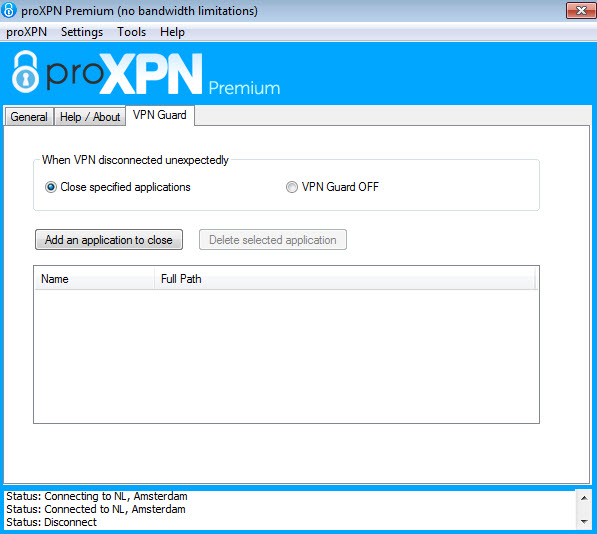Sort list by Name column header
This screenshot has width=597, height=534.
[95, 279]
